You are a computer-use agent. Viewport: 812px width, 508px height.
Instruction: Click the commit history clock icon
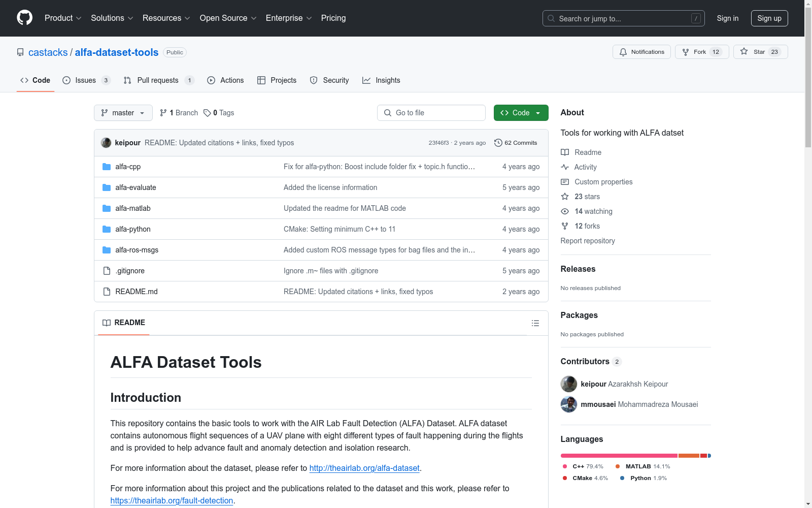click(x=498, y=143)
